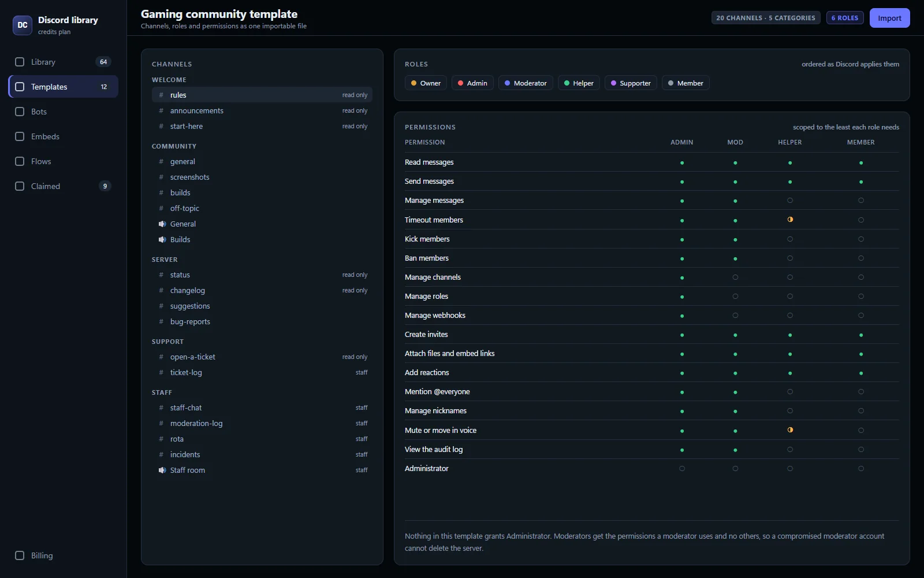The width and height of the screenshot is (924, 578).
Task: Select the Helper role chip
Action: (579, 83)
